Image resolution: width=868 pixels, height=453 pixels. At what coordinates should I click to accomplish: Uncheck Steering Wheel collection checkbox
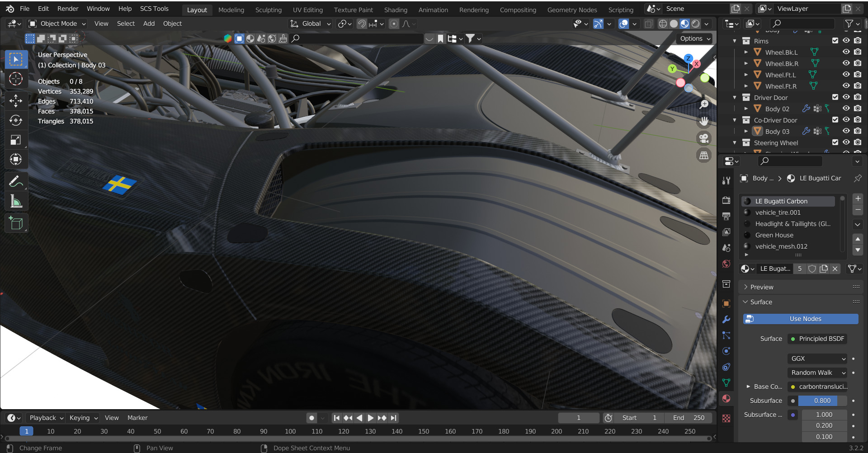(835, 142)
